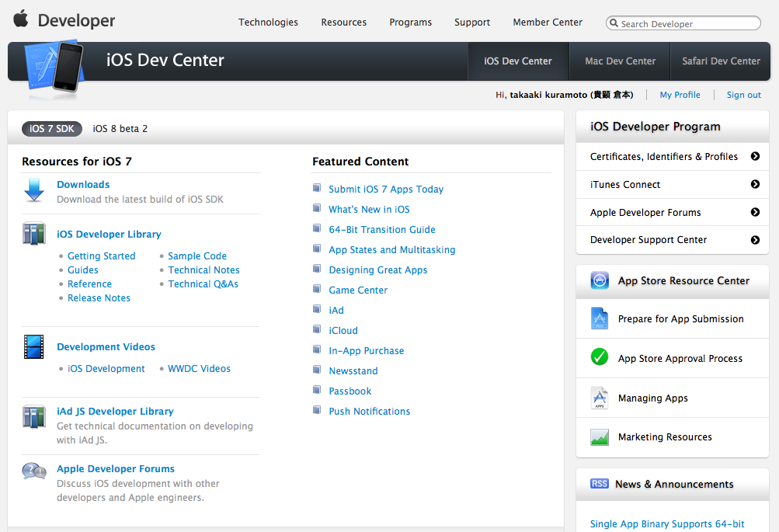Select the iOS 7 SDK toggle pill
Image resolution: width=779 pixels, height=532 pixels.
(52, 129)
